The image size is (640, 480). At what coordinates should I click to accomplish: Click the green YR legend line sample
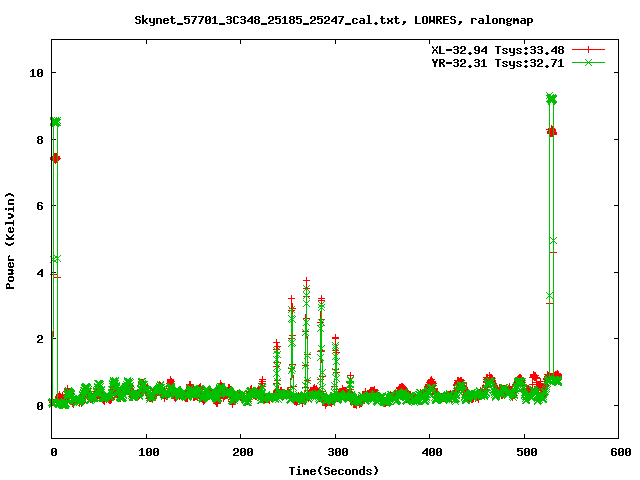tap(588, 62)
